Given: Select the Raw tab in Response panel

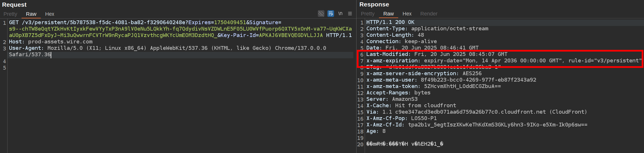Looking at the screenshot, I should point(388,14).
